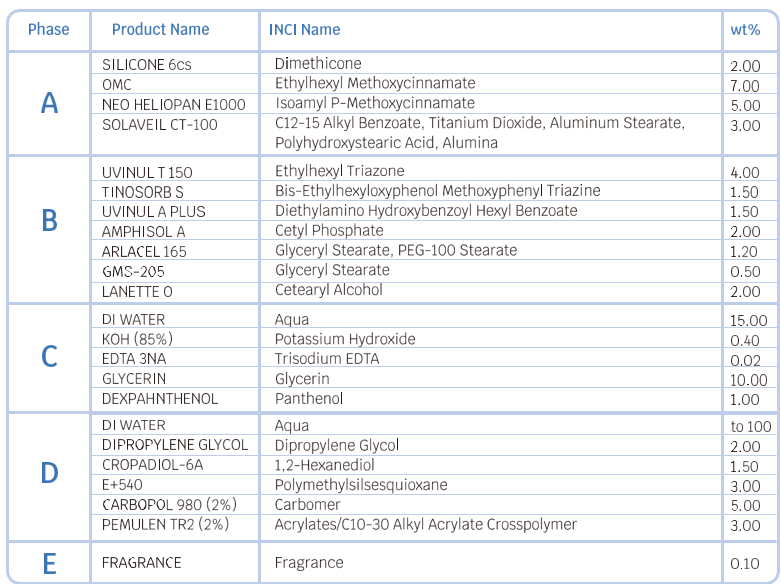Click INCI name Cetyl Phosphate
The image size is (781, 584).
(329, 230)
